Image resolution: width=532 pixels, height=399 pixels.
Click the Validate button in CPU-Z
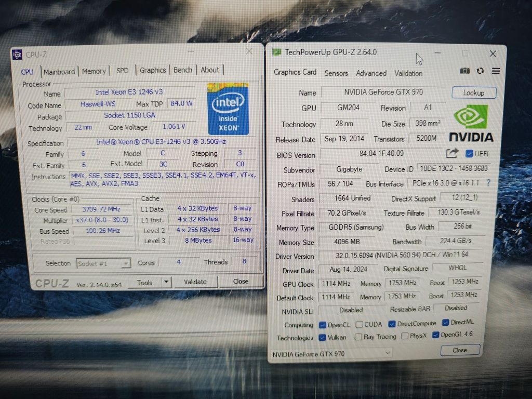195,282
